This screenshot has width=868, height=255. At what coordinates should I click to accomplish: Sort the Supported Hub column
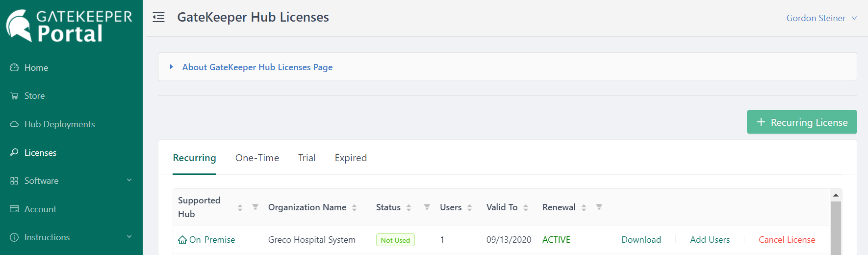[240, 208]
